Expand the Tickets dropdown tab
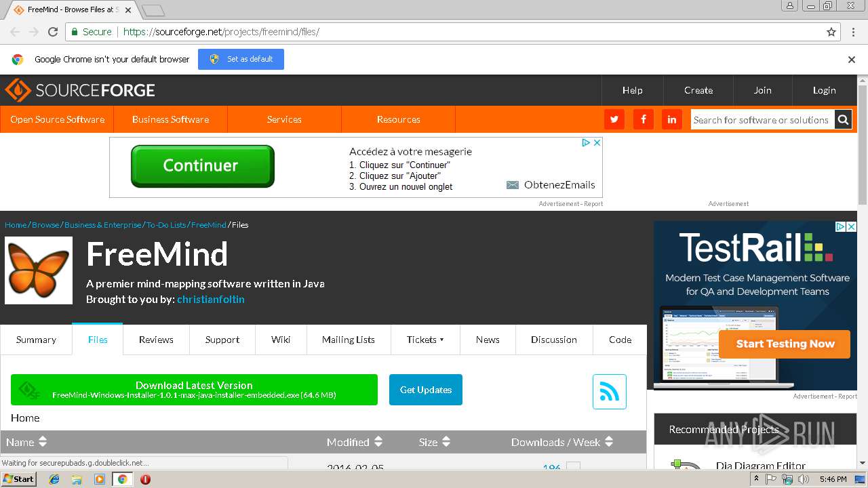 425,340
